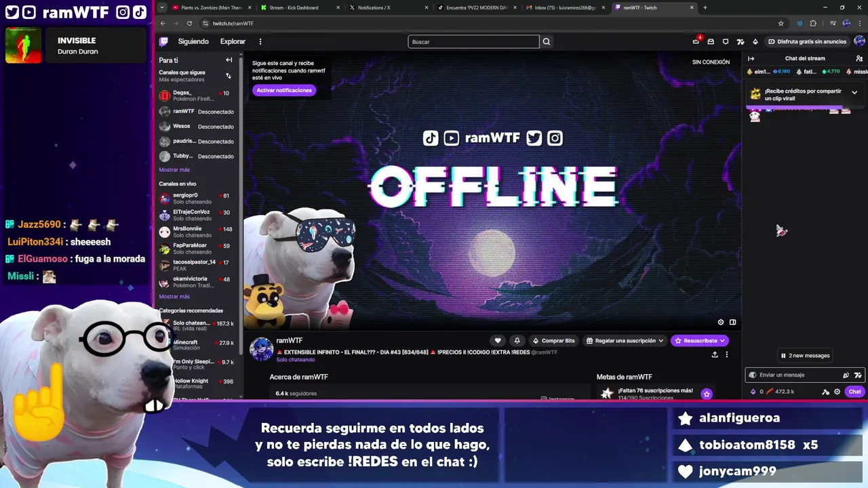868x488 pixels.
Task: Open Degss_ channel in sidebar
Action: [x=197, y=96]
